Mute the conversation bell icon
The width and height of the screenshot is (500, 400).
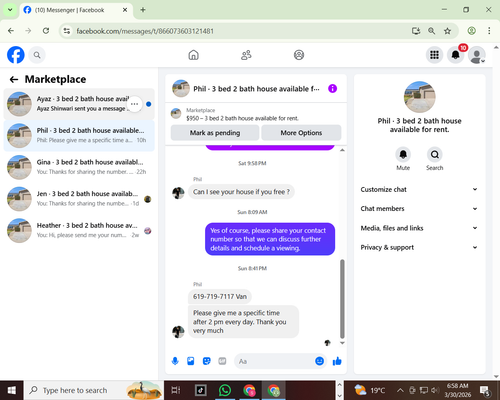(403, 154)
